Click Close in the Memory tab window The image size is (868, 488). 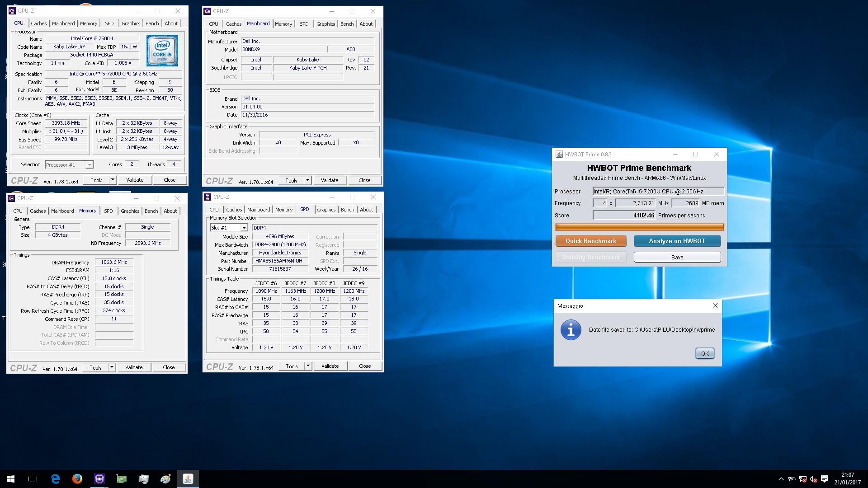[x=169, y=367]
